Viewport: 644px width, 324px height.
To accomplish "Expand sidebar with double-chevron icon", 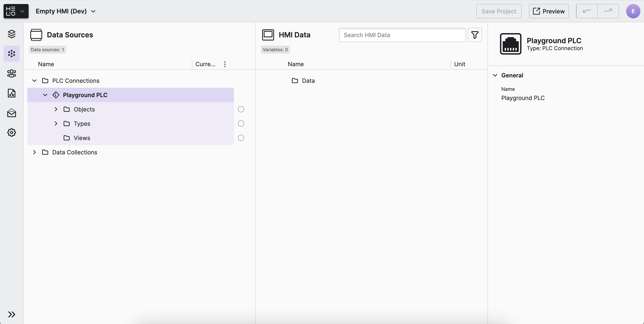I will [x=11, y=314].
